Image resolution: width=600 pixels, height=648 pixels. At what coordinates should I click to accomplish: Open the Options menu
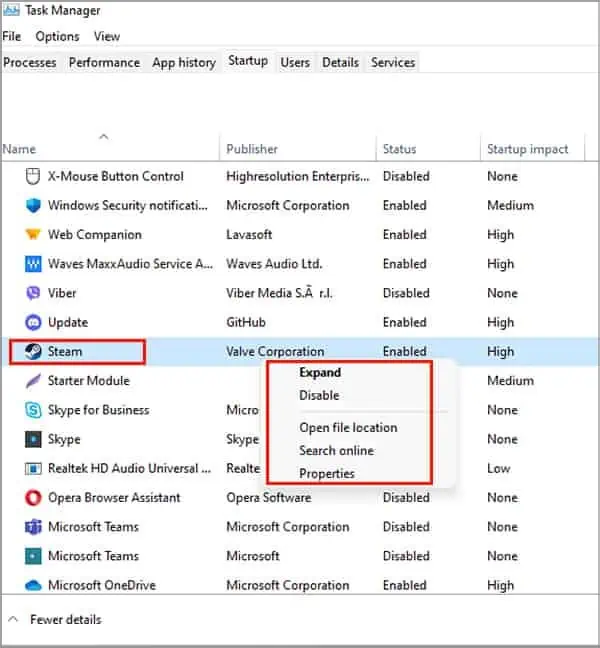point(57,36)
